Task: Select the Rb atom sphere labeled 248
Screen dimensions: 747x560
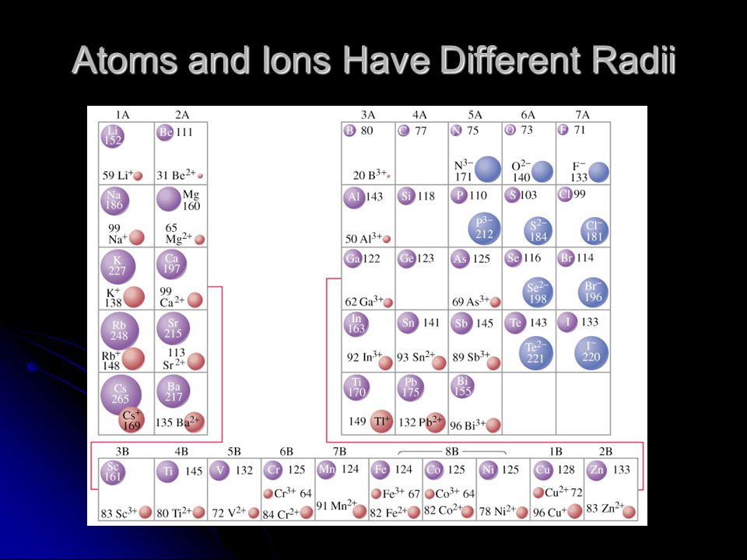Action: point(120,331)
